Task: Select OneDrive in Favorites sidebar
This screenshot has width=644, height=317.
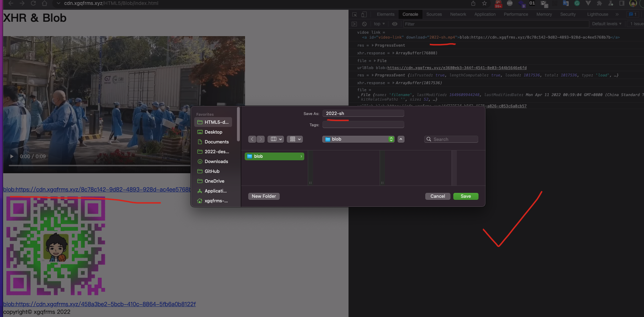Action: [213, 181]
